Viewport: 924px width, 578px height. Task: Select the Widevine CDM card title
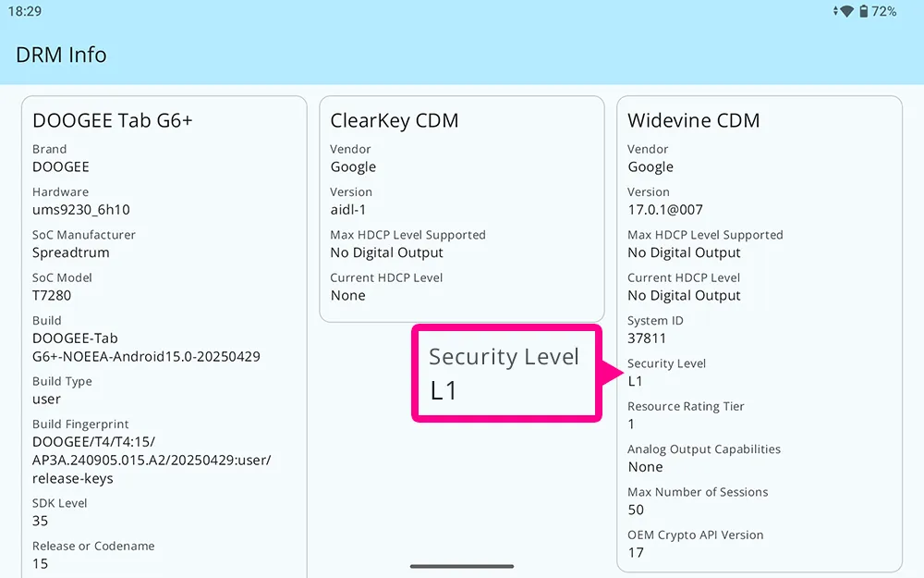tap(694, 120)
